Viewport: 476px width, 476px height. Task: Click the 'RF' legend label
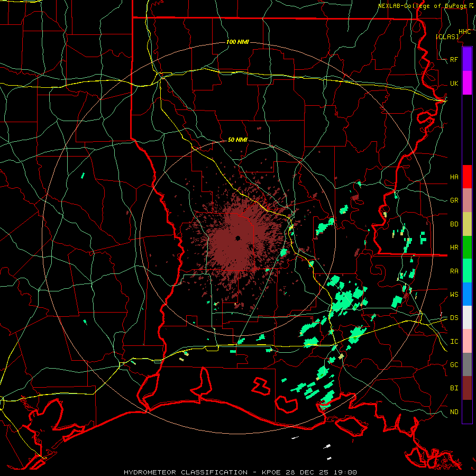[454, 59]
